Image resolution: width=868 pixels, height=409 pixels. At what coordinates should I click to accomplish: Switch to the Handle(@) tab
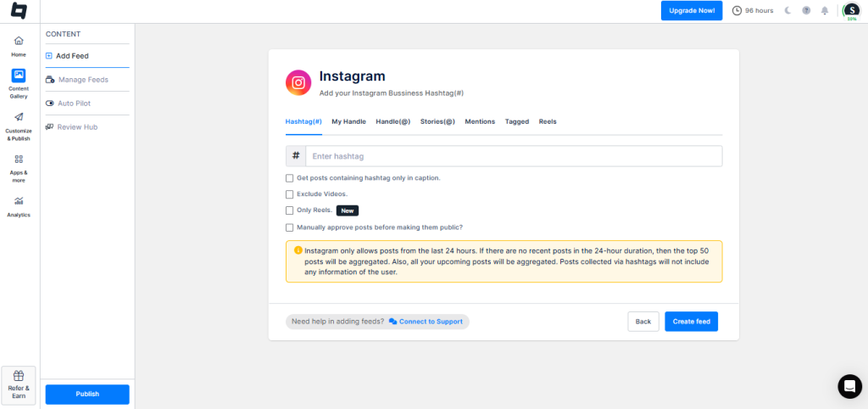click(393, 121)
